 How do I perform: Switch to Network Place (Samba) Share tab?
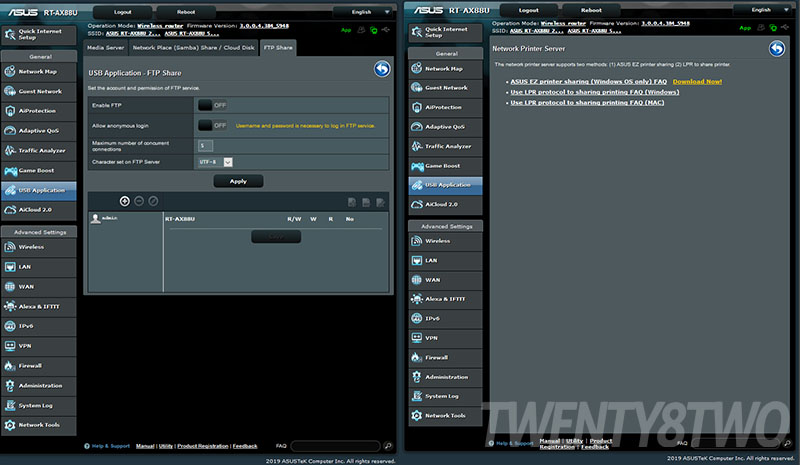coord(193,47)
